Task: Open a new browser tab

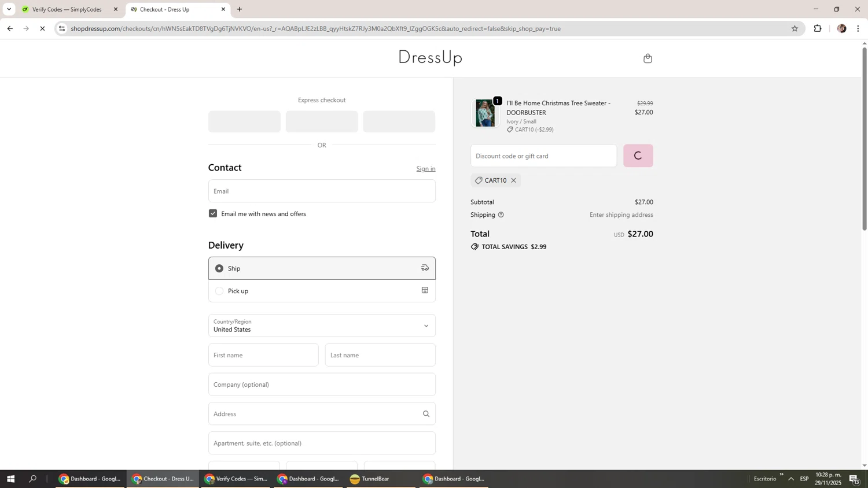Action: (240, 9)
